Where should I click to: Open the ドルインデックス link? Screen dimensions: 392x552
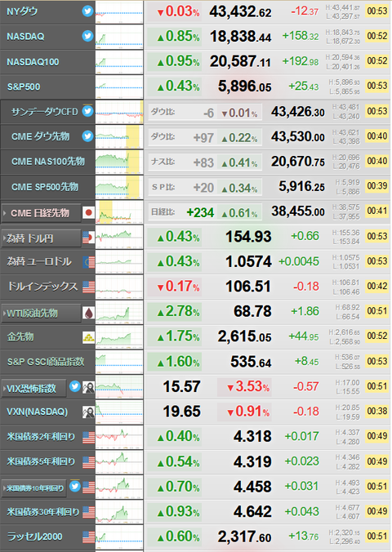[42, 287]
